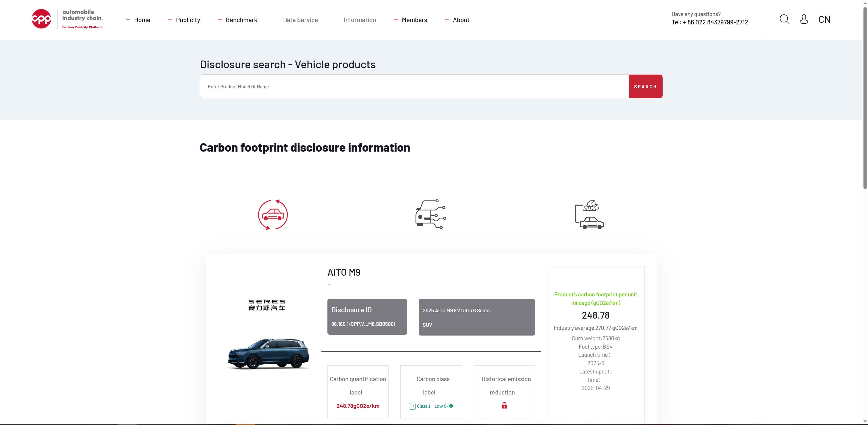
Task: Click the SERES brand logo
Action: click(x=267, y=305)
